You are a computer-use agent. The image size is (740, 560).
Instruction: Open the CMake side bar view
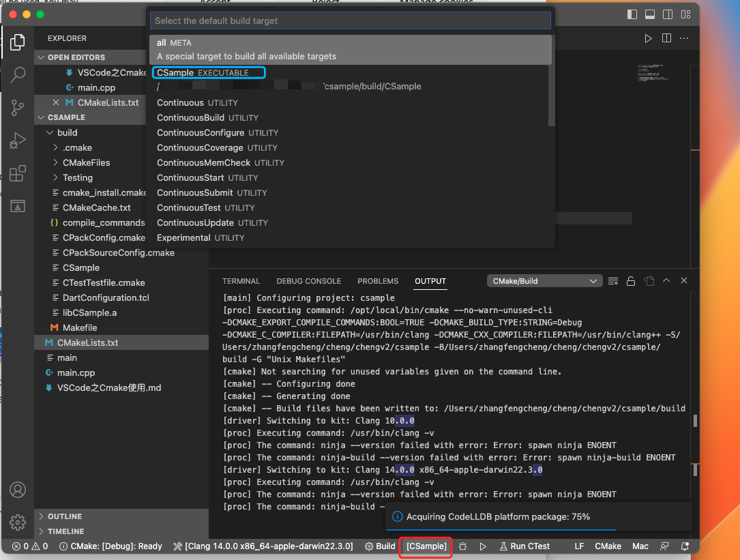point(18,207)
